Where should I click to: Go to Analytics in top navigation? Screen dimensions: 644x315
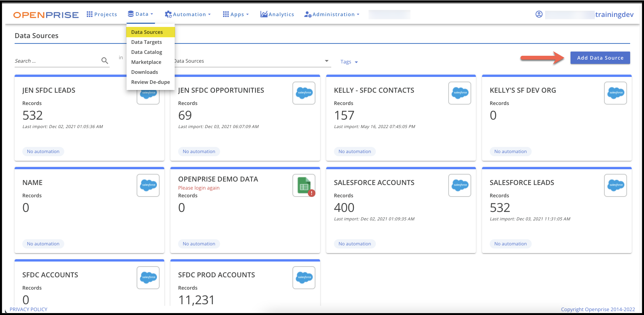[277, 14]
